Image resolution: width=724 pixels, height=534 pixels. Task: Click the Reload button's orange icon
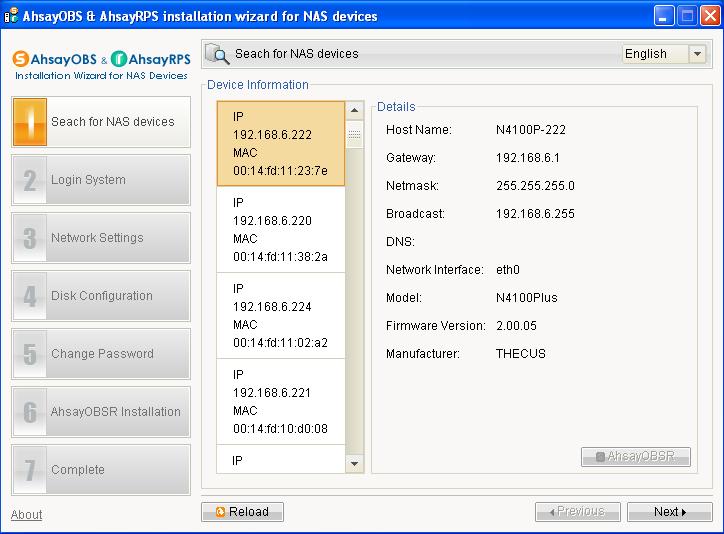220,512
